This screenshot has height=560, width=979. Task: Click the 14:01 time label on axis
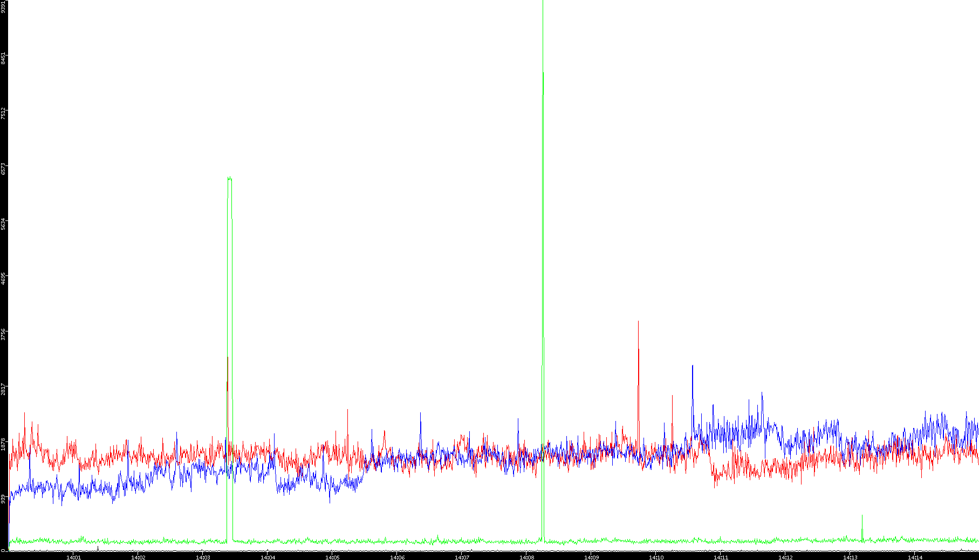click(73, 557)
